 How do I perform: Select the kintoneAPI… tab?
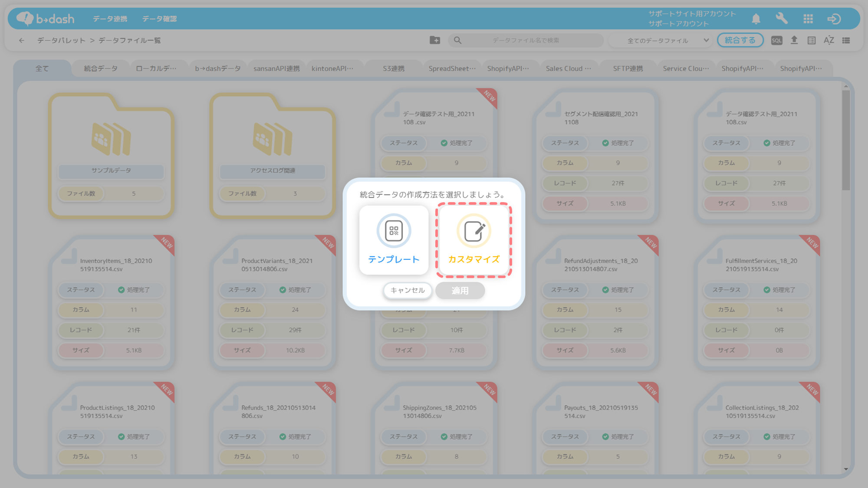click(332, 69)
